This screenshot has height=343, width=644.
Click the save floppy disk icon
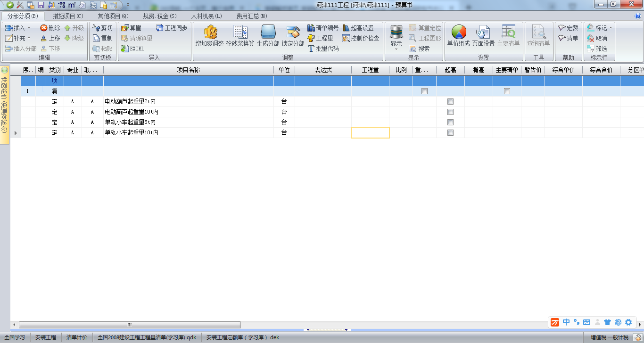pos(41,5)
